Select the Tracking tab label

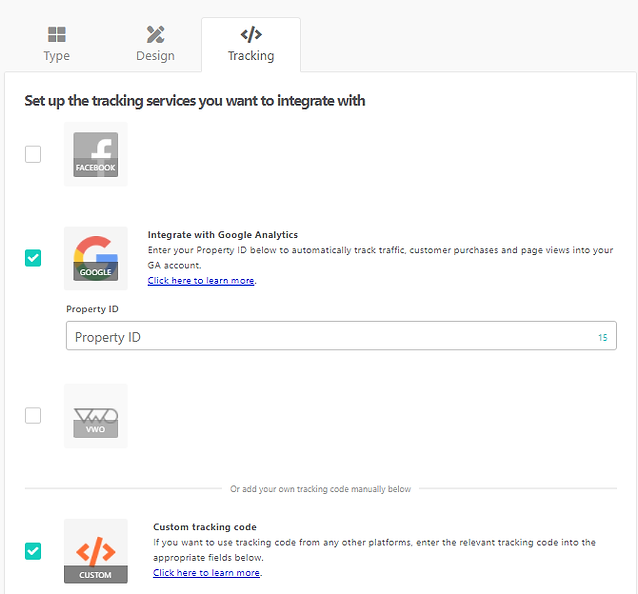click(x=251, y=56)
